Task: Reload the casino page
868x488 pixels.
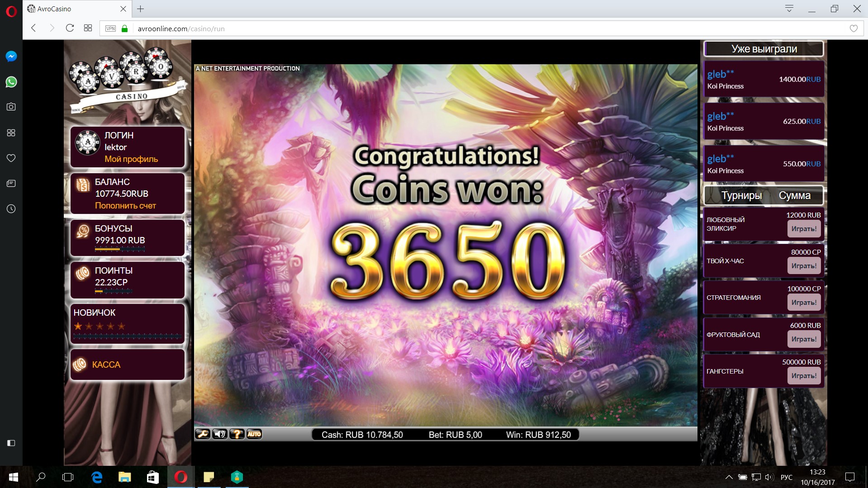Action: [x=70, y=28]
